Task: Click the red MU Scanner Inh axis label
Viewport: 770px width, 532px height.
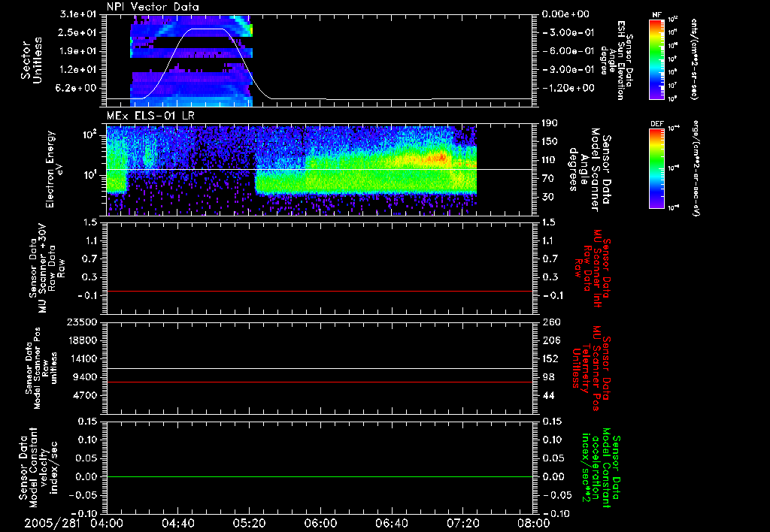Action: coord(593,268)
